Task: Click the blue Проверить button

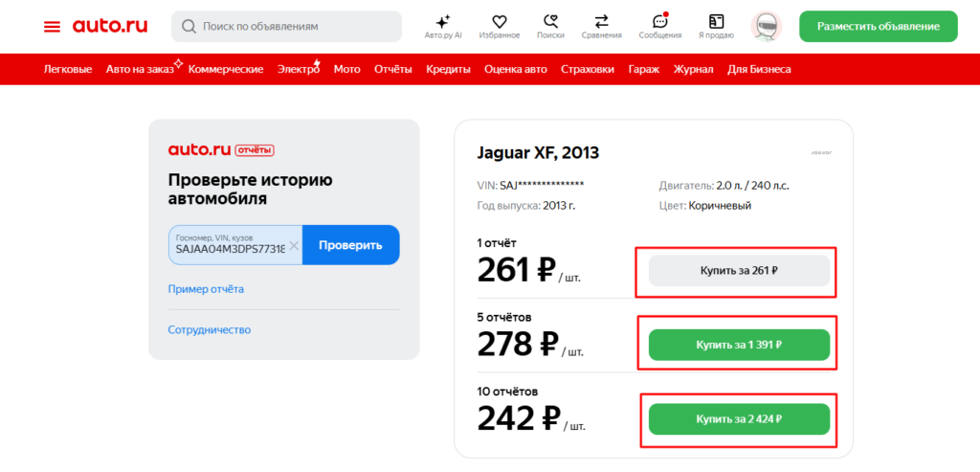Action: 350,244
